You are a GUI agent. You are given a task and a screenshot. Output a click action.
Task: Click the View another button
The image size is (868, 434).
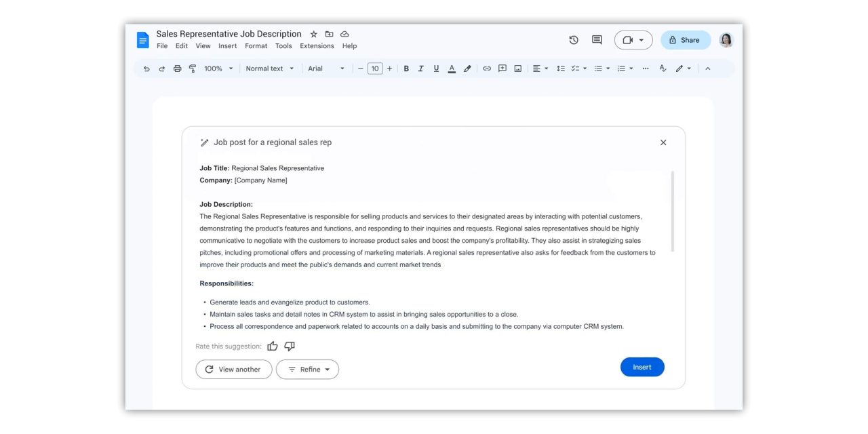(233, 370)
